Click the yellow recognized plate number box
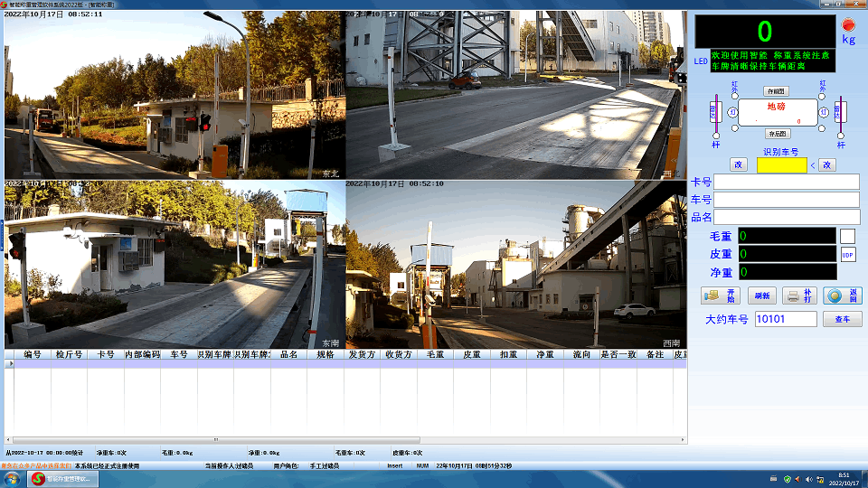868x488 pixels. click(x=781, y=164)
